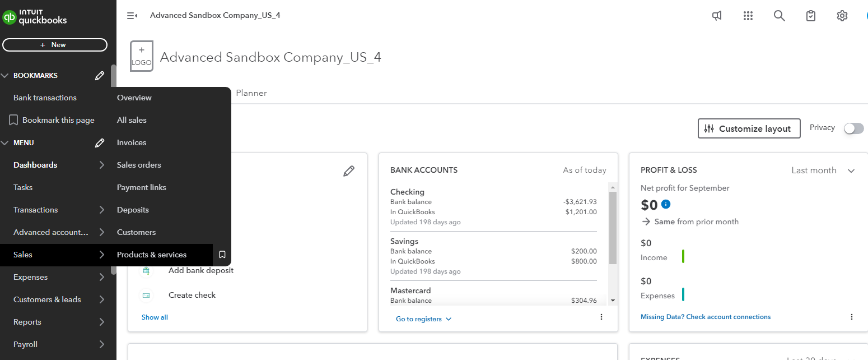Open the apps grid icon
Image resolution: width=868 pixels, height=360 pixels.
click(x=748, y=16)
